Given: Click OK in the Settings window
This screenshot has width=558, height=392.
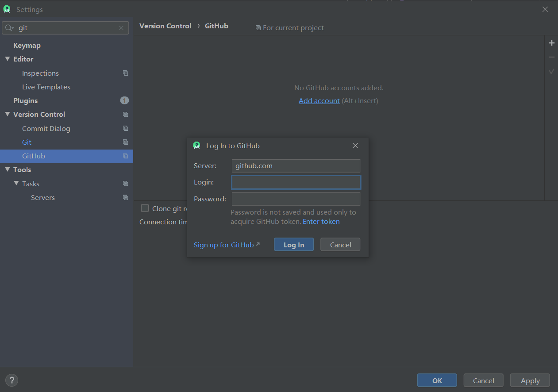Looking at the screenshot, I should tap(437, 380).
